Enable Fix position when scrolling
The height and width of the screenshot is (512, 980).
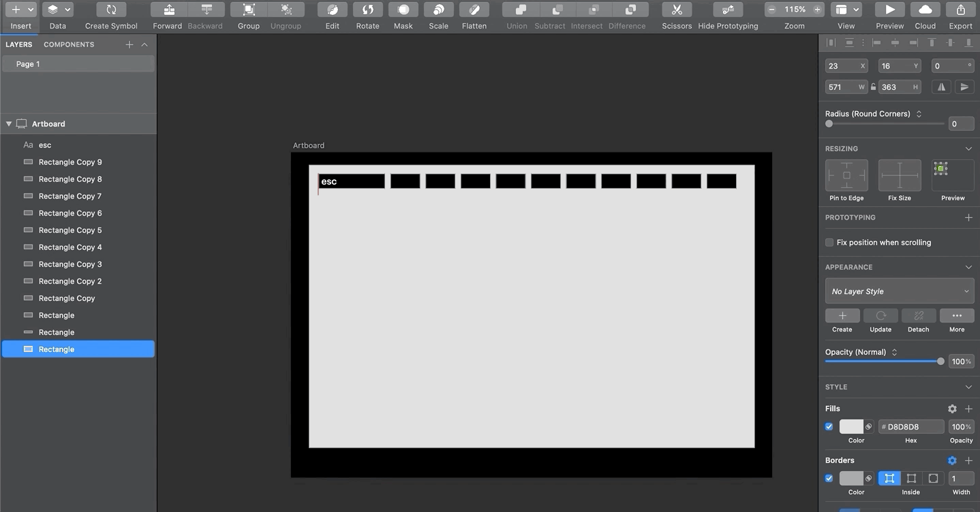coord(829,242)
